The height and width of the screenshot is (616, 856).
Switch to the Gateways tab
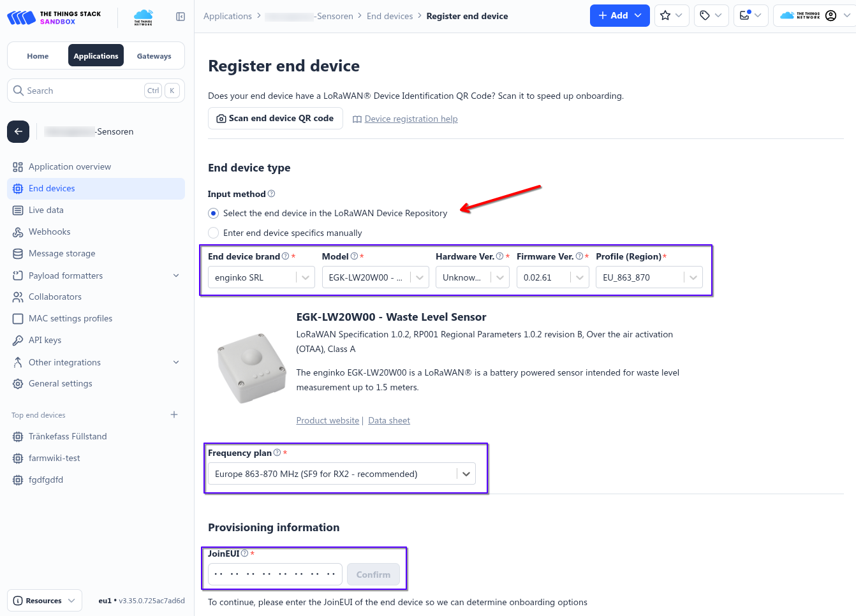pos(154,56)
